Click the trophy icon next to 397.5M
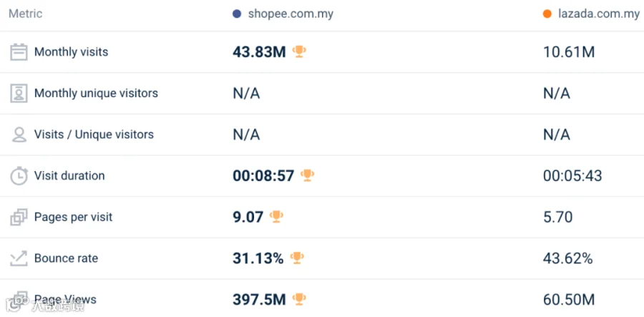The height and width of the screenshot is (317, 644). coord(299,299)
